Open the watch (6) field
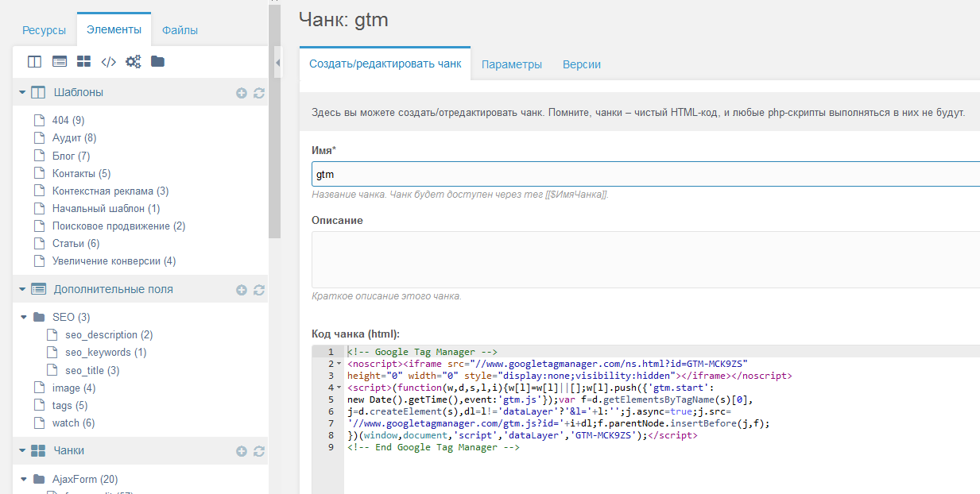The width and height of the screenshot is (980, 494). [73, 423]
